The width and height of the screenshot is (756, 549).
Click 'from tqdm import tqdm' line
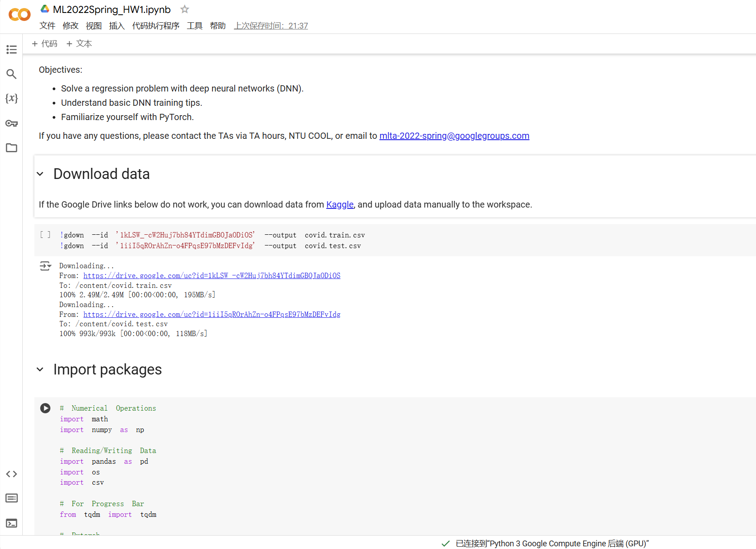pyautogui.click(x=108, y=515)
